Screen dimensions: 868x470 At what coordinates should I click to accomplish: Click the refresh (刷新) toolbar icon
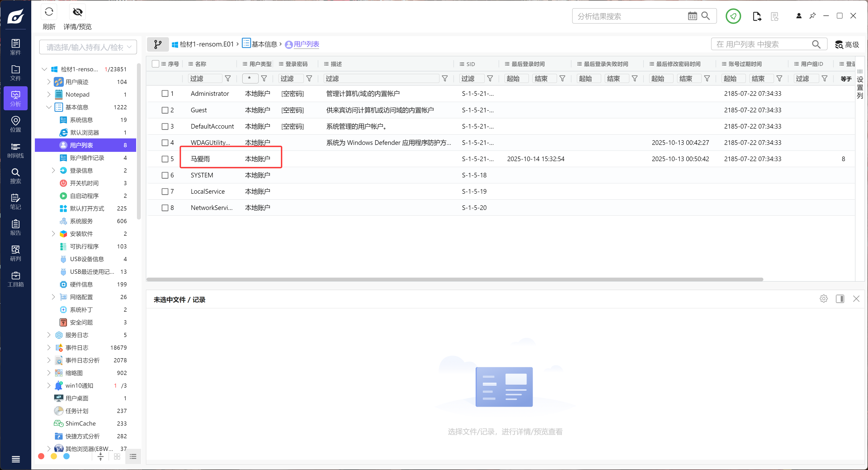pos(49,12)
